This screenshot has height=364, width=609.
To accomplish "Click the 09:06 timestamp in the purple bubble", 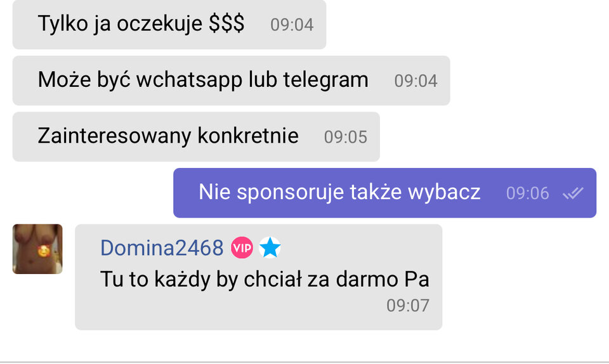I will point(528,193).
